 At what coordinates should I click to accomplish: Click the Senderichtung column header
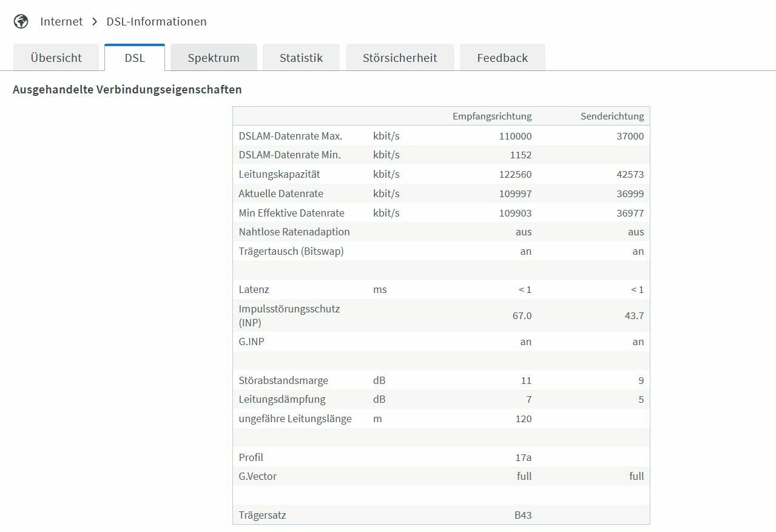click(612, 116)
